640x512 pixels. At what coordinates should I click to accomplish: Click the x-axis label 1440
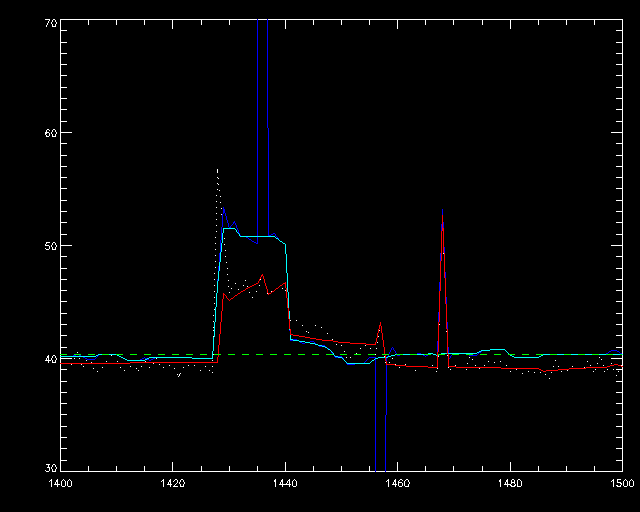tap(285, 483)
